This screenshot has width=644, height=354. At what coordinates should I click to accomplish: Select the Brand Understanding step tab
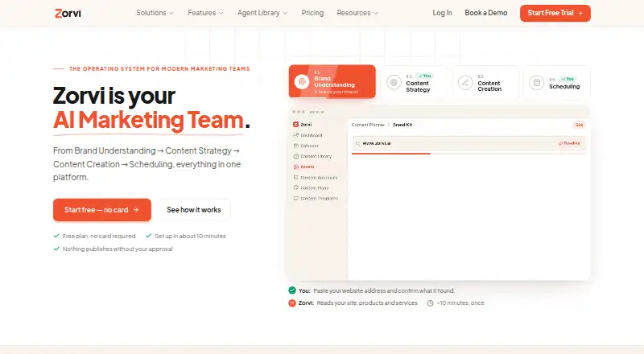pyautogui.click(x=332, y=82)
